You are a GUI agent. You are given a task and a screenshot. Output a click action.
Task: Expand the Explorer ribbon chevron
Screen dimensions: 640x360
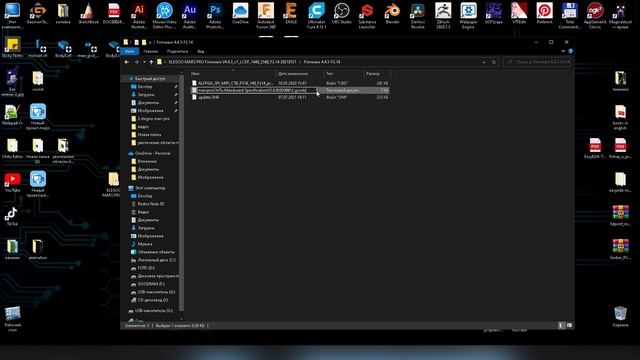click(563, 51)
